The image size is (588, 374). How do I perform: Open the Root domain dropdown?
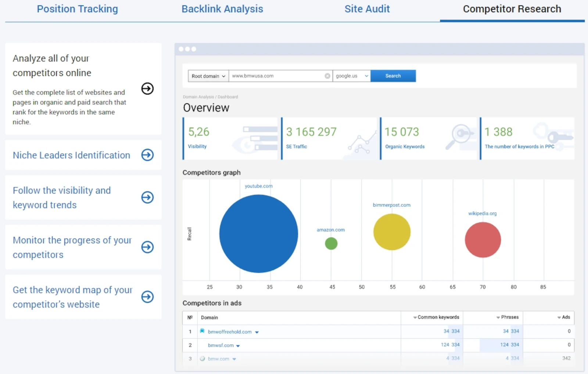point(208,76)
